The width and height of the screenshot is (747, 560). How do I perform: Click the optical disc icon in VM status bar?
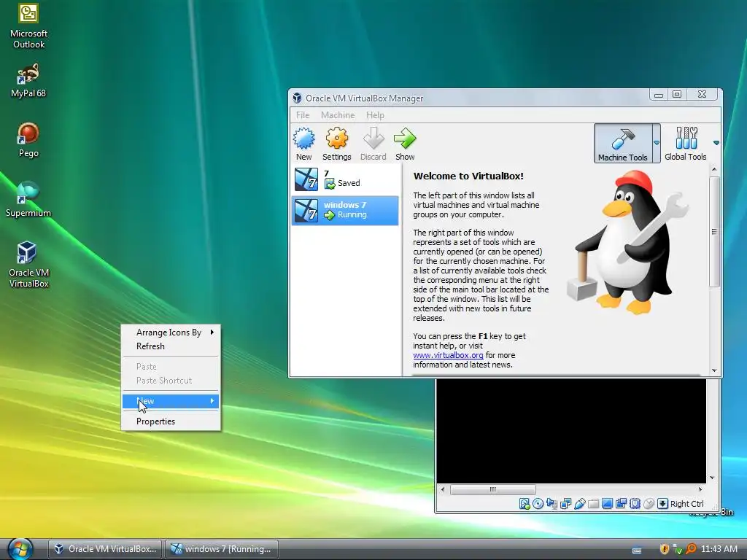pyautogui.click(x=538, y=504)
